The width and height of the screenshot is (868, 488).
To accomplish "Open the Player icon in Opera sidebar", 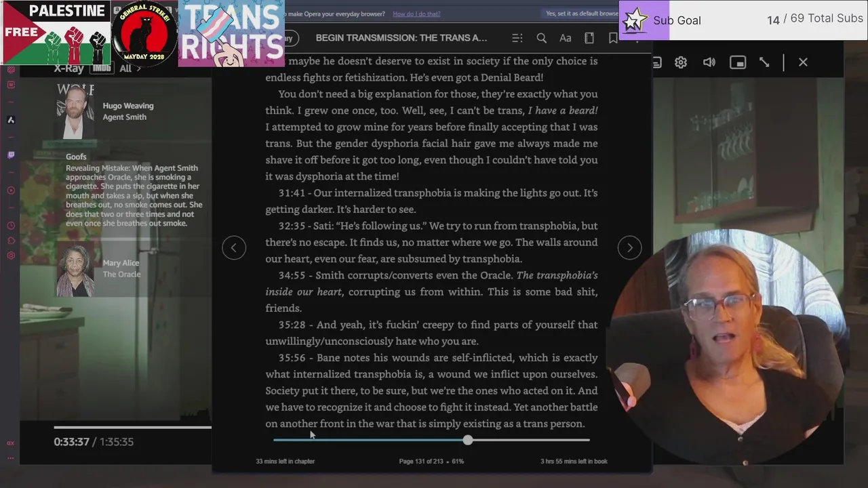I will 11,190.
